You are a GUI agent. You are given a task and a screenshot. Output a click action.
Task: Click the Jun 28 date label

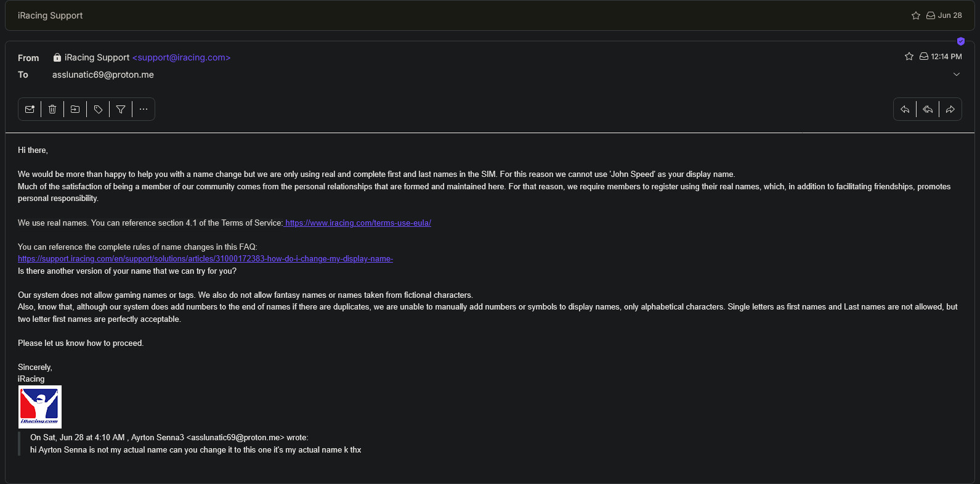tap(950, 15)
